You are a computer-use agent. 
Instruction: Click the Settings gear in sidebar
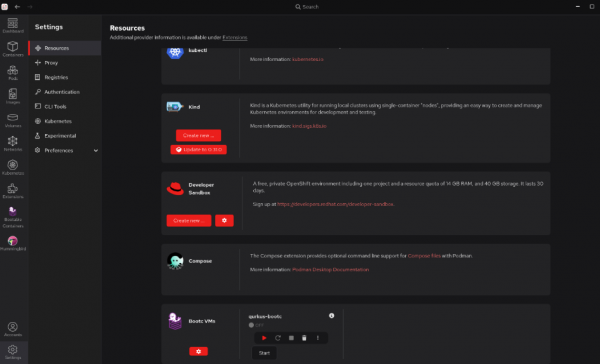pyautogui.click(x=13, y=352)
